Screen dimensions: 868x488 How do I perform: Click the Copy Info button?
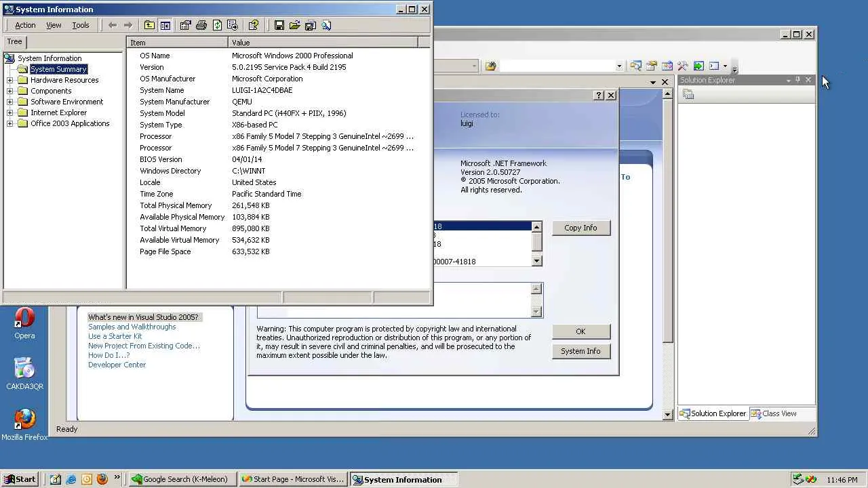pos(580,228)
